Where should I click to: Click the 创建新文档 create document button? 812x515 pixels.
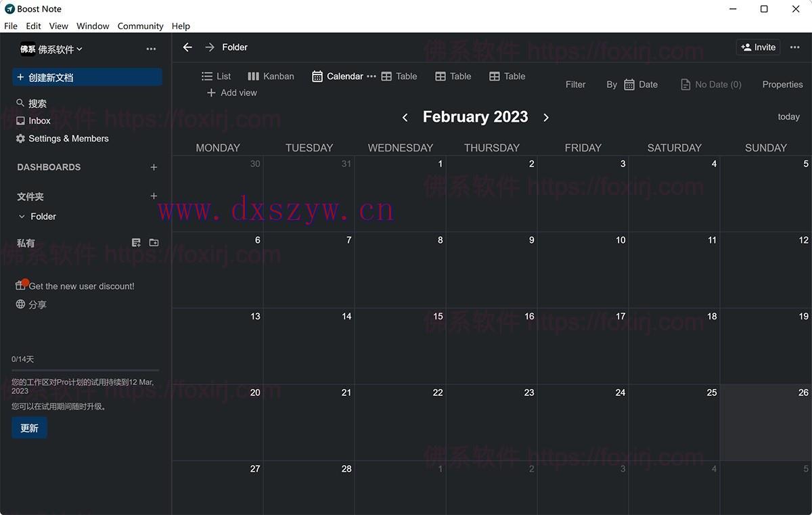(x=87, y=77)
